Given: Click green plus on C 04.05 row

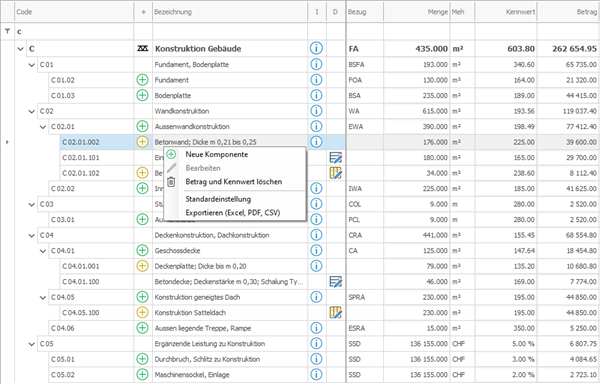Looking at the screenshot, I should click(x=142, y=297).
